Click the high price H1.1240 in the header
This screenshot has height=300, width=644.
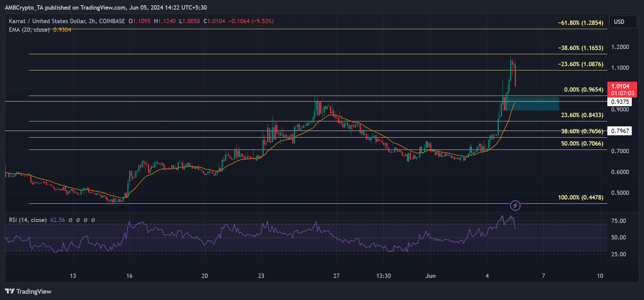click(165, 21)
